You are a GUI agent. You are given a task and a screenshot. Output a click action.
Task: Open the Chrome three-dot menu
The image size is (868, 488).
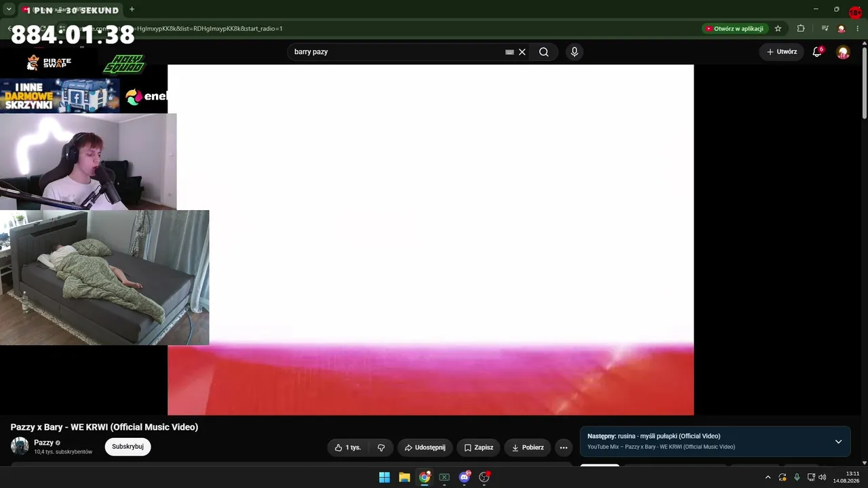coord(858,28)
